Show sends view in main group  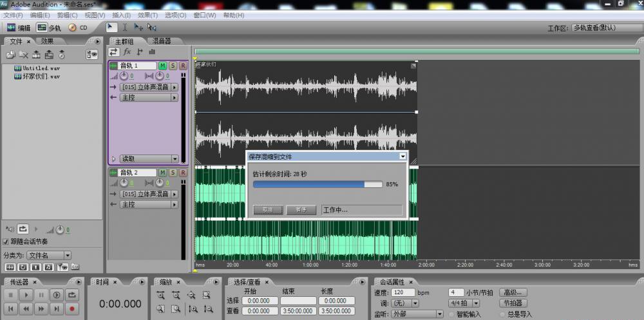click(x=140, y=52)
